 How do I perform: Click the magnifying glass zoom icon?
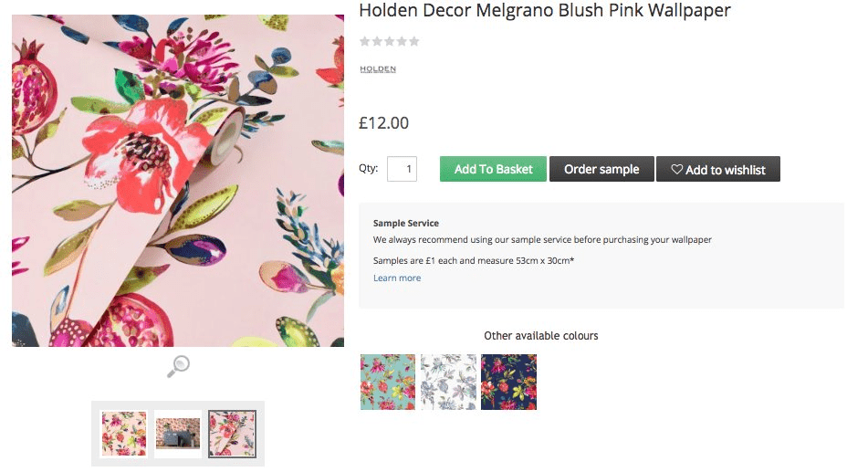click(178, 366)
